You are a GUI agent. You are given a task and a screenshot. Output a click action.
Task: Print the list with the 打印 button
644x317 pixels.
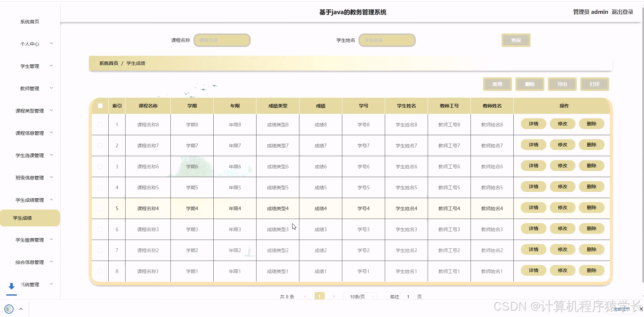[x=594, y=84]
